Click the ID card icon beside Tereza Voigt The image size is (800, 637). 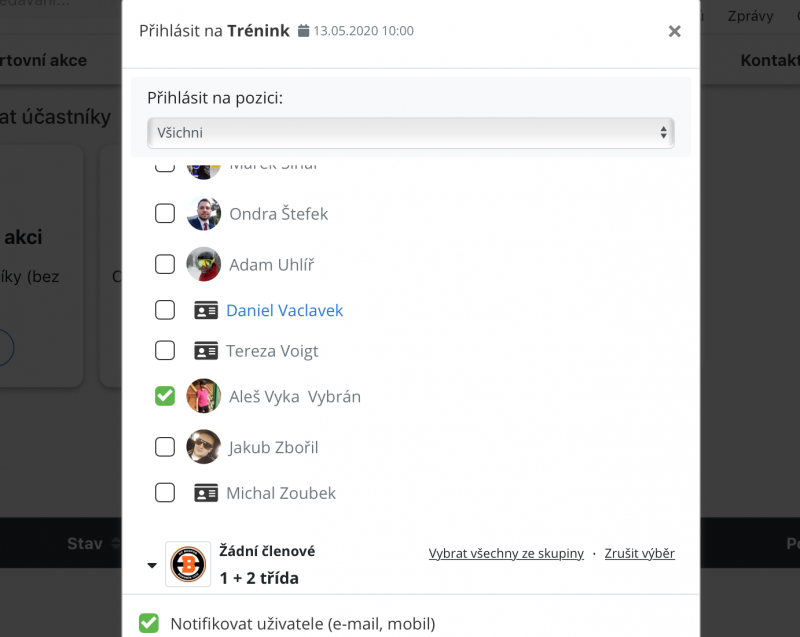pos(206,351)
